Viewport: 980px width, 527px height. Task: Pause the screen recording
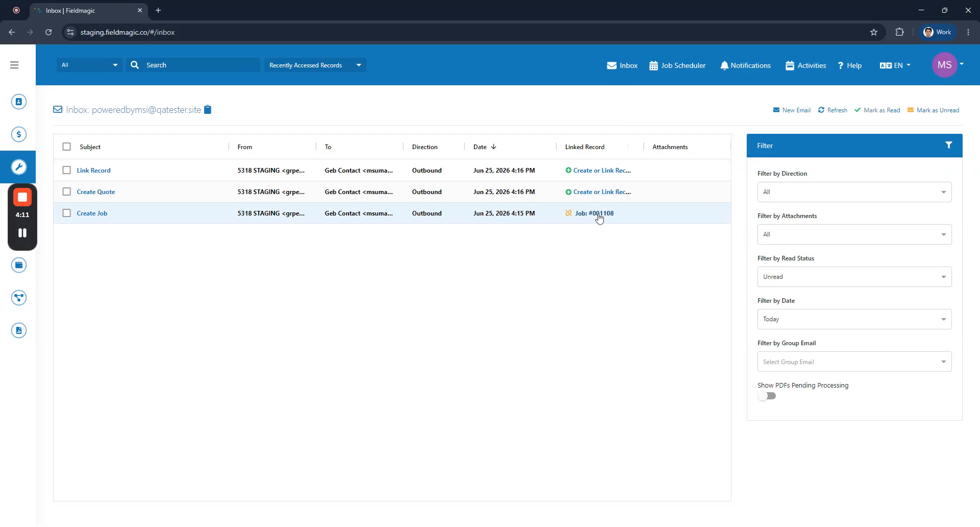[22, 233]
